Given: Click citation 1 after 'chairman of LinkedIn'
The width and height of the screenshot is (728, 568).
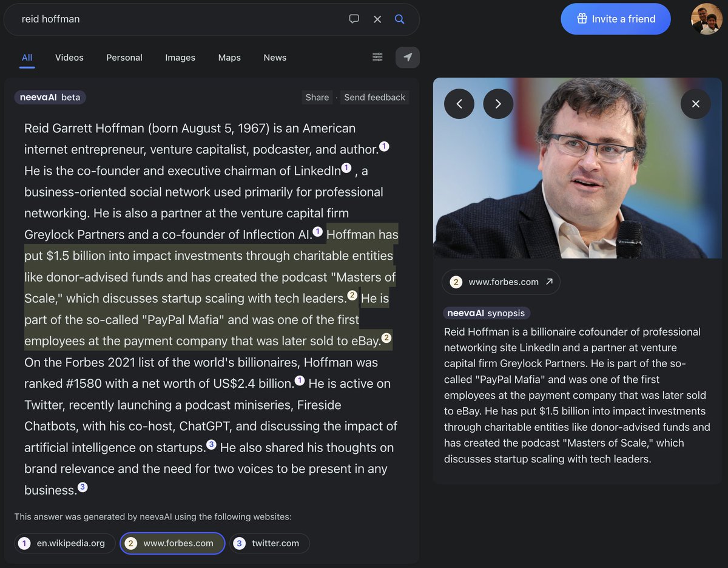Looking at the screenshot, I should 346,167.
